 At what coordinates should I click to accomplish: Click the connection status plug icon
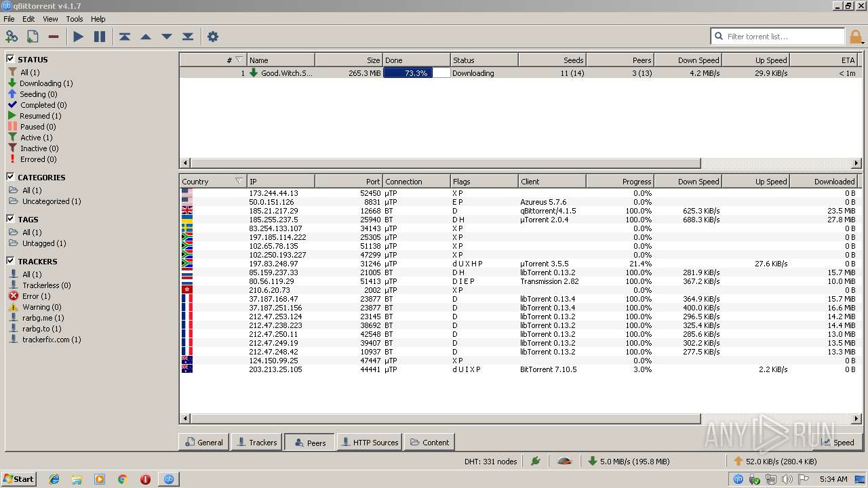536,462
